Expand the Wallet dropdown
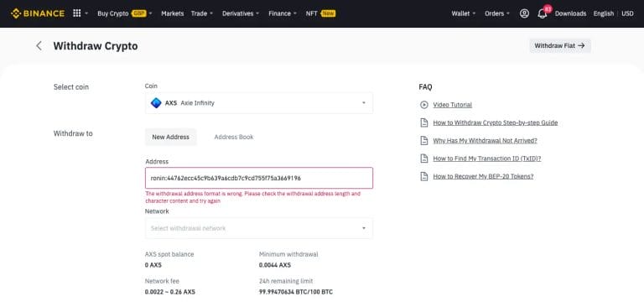Screen dimensions: 644x307 pos(463,13)
